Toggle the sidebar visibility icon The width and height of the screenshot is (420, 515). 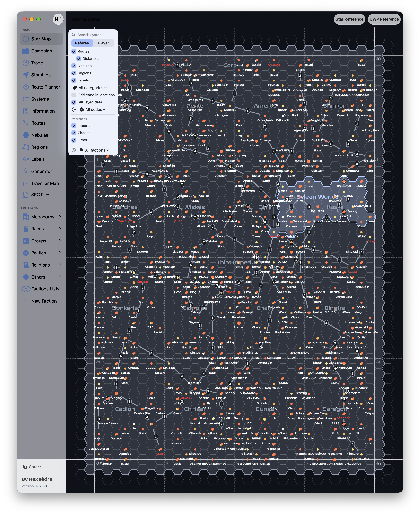tap(58, 19)
